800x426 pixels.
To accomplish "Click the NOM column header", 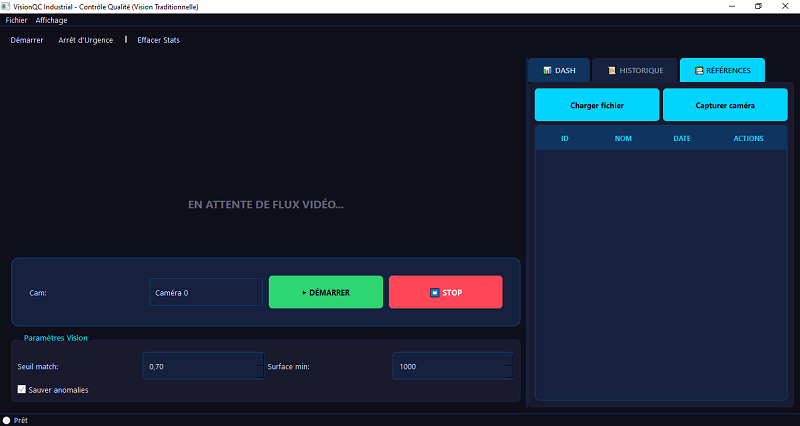I will 623,138.
